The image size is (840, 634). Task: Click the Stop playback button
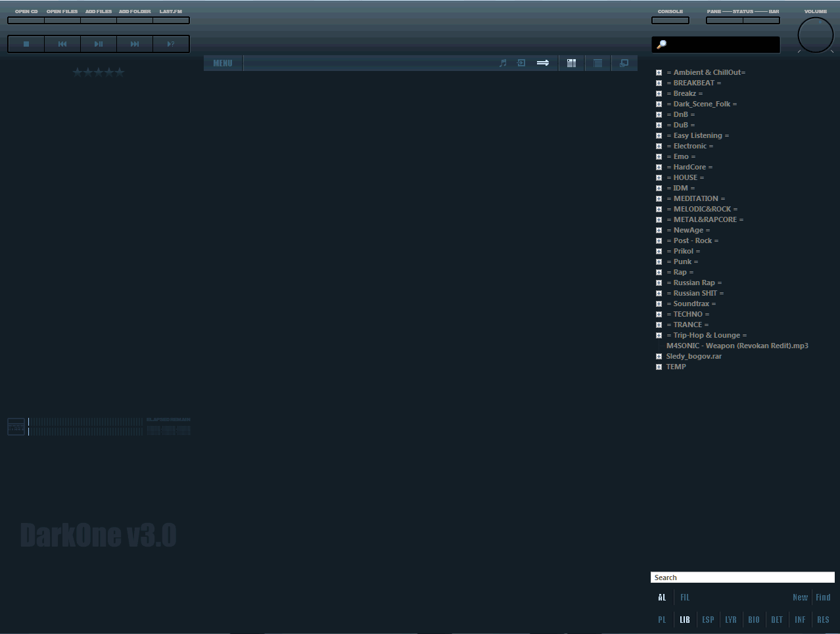[x=26, y=44]
